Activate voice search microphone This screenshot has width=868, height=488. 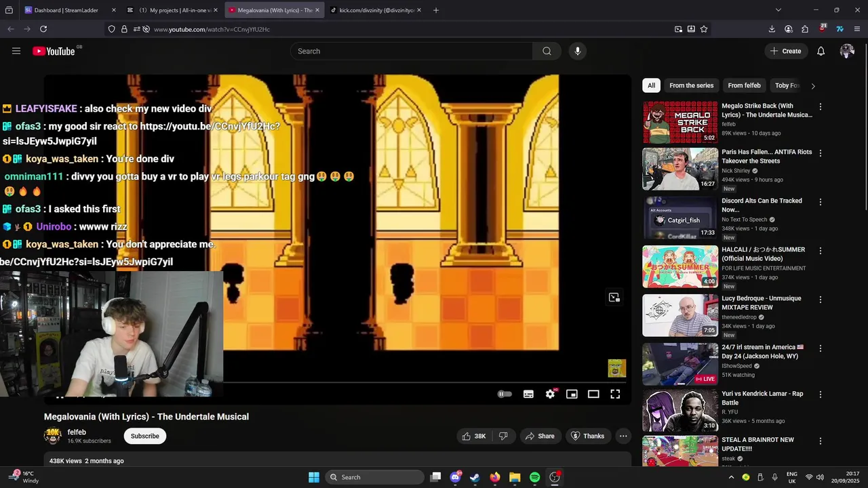577,51
